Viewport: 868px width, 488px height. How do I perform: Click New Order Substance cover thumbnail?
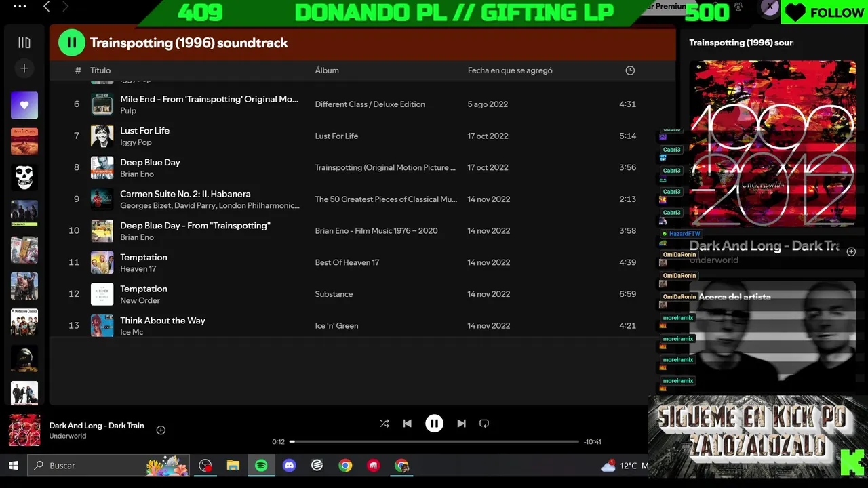point(102,294)
